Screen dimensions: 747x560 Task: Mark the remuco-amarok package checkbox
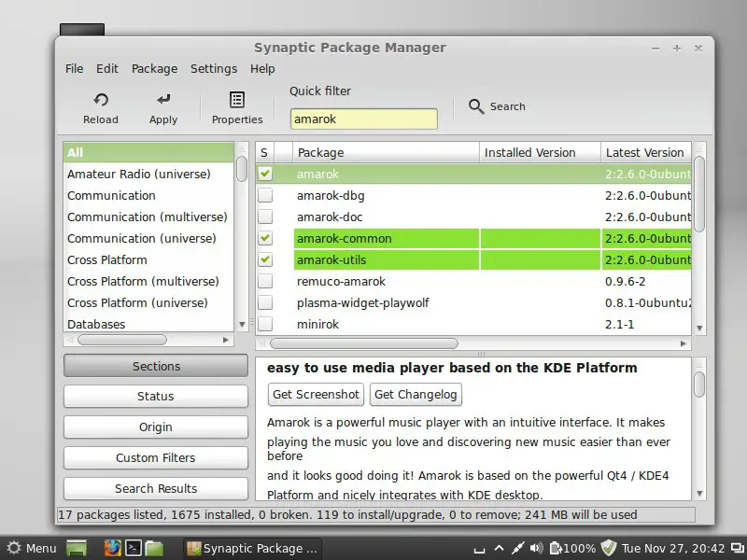point(265,281)
